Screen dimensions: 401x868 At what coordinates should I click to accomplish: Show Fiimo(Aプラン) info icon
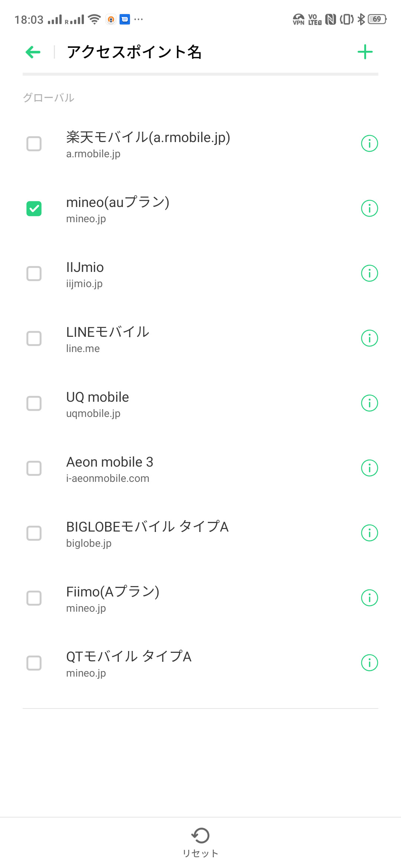point(369,598)
